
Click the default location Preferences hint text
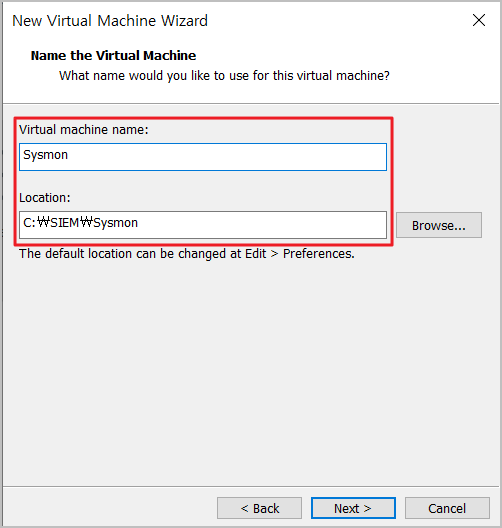click(187, 254)
